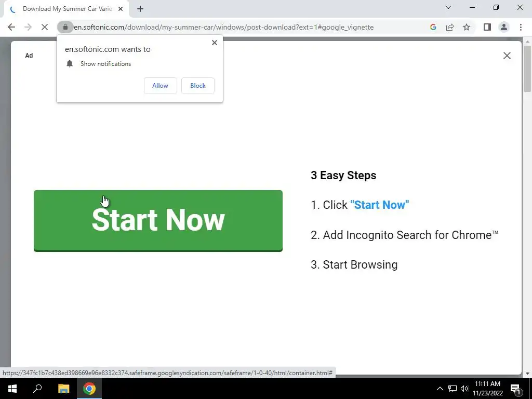Select the Download My Summer Car tab
This screenshot has width=532, height=399.
click(66, 9)
